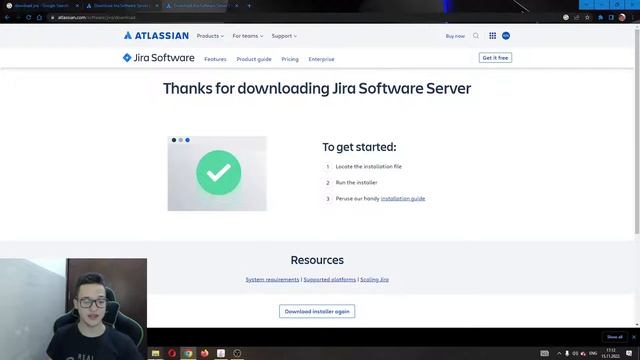This screenshot has width=640, height=360.
Task: Open the app switcher grid icon
Action: [x=493, y=36]
